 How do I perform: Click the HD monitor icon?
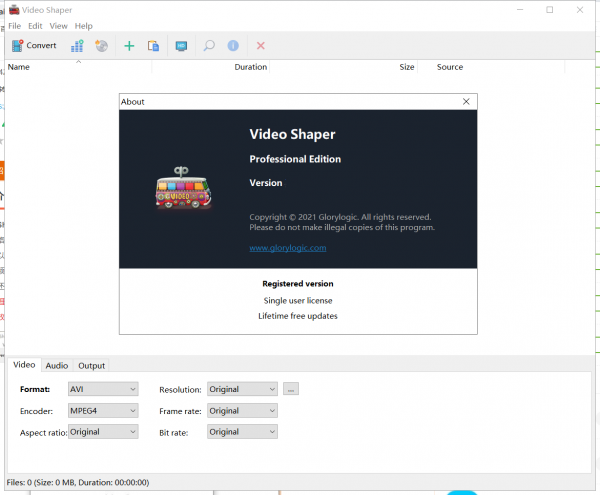point(181,46)
